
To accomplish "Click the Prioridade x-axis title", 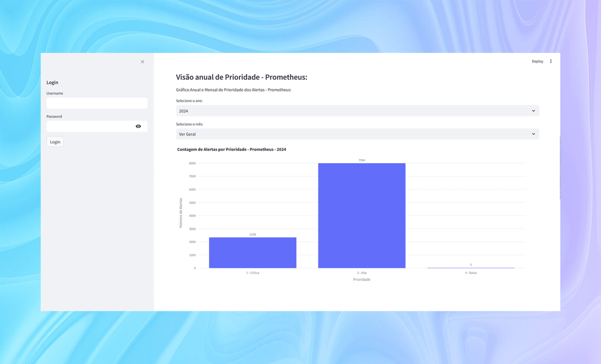I will pyautogui.click(x=362, y=279).
